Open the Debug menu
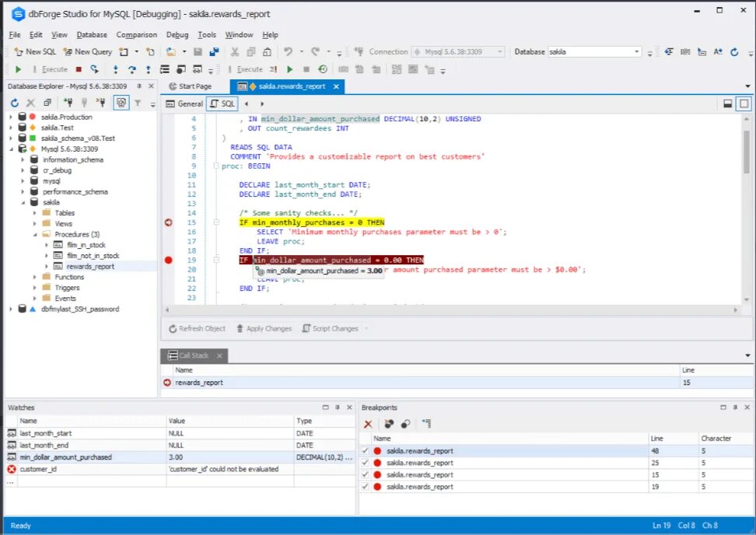This screenshot has width=756, height=535. 177,35
